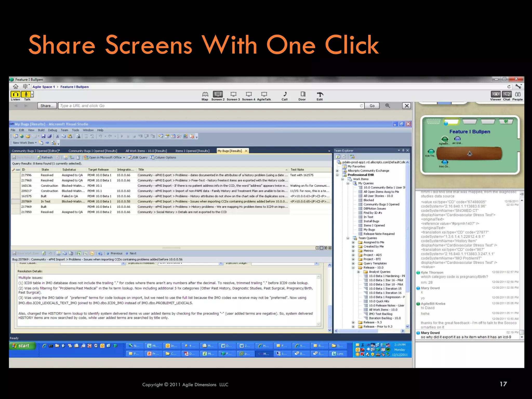
Task: Open the 10.0 Quick Hits query
Action: (x=379, y=301)
